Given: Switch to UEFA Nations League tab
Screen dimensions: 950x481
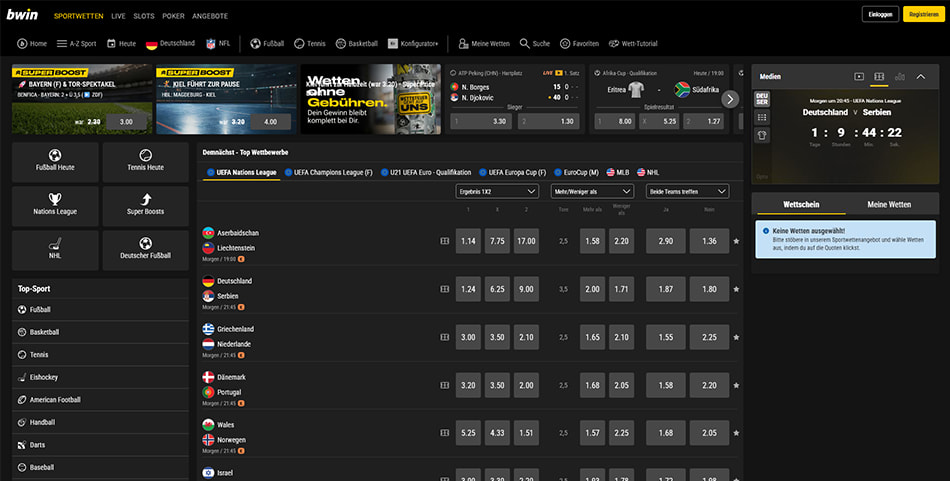Looking at the screenshot, I should pyautogui.click(x=242, y=173).
